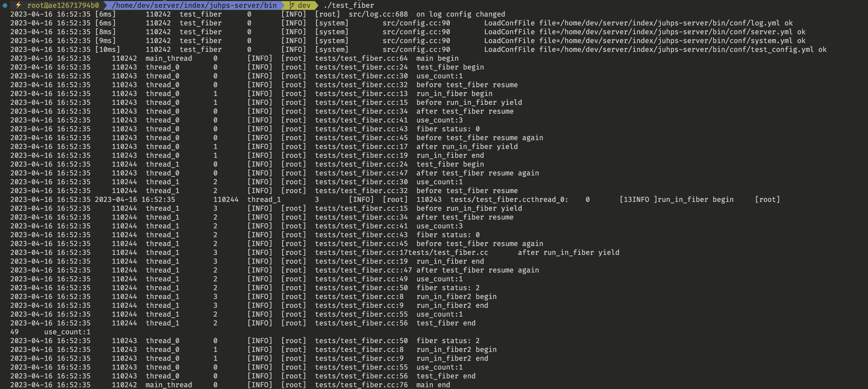Click the LoadConfFile path ending 'conf/test_config.yml ok'
The height and width of the screenshot is (389, 868).
(x=655, y=49)
